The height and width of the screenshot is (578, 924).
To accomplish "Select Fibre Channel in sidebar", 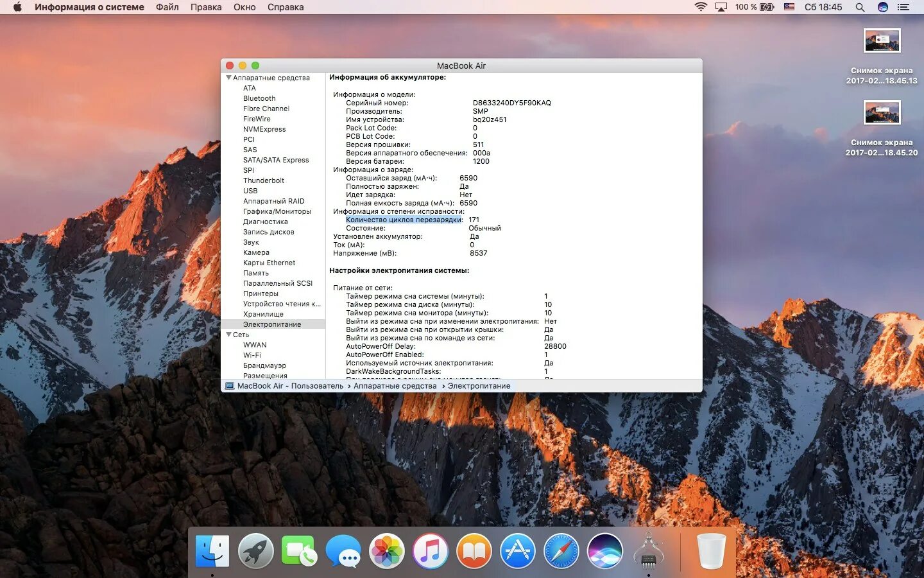I will click(266, 109).
